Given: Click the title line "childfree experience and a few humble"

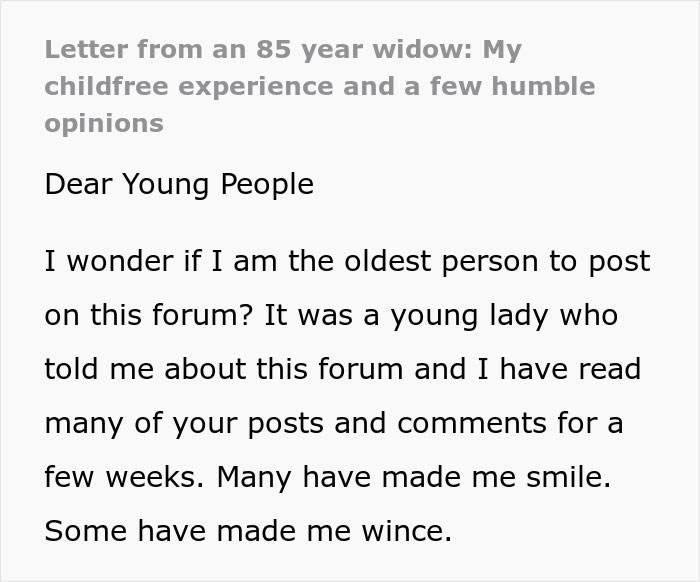Looking at the screenshot, I should [320, 86].
